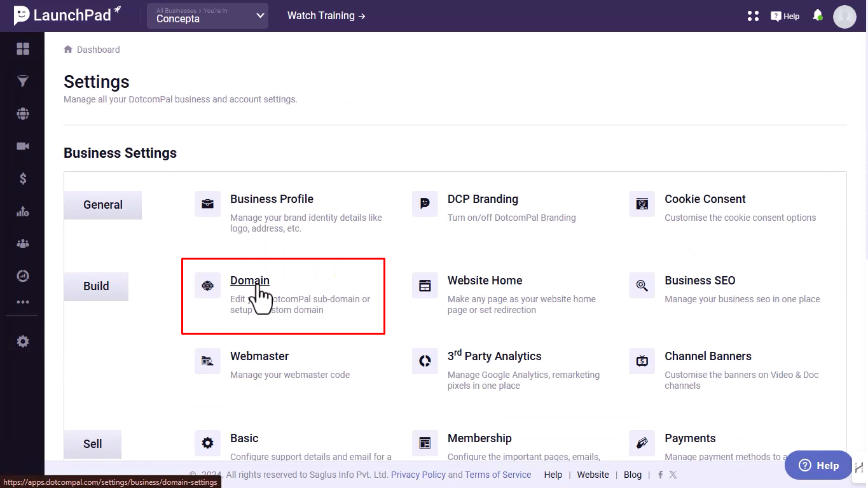The width and height of the screenshot is (868, 488).
Task: Open Business SEO settings link
Action: (700, 281)
